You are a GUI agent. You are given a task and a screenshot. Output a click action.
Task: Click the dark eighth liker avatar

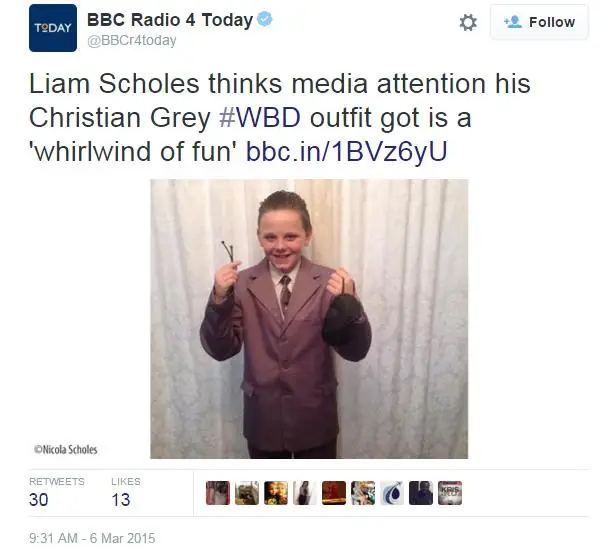point(421,493)
